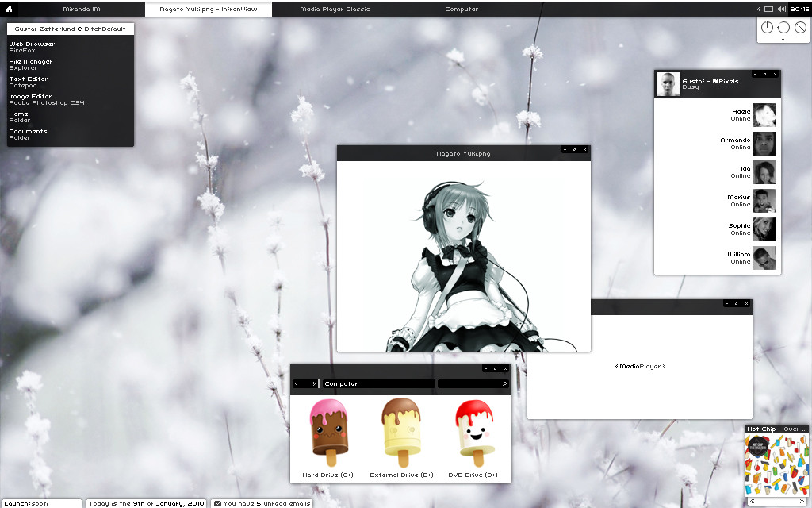Skip to next track in music widget
The width and height of the screenshot is (812, 508).
802,502
